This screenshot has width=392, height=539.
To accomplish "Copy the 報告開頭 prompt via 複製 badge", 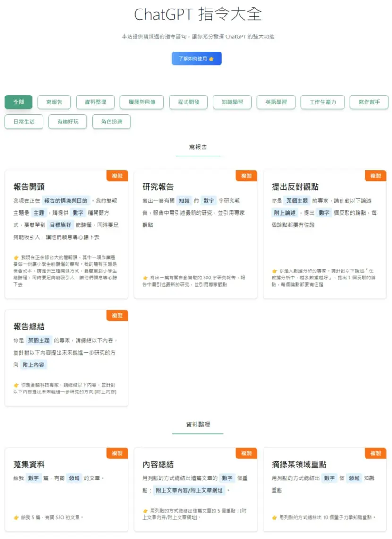I will [x=118, y=176].
